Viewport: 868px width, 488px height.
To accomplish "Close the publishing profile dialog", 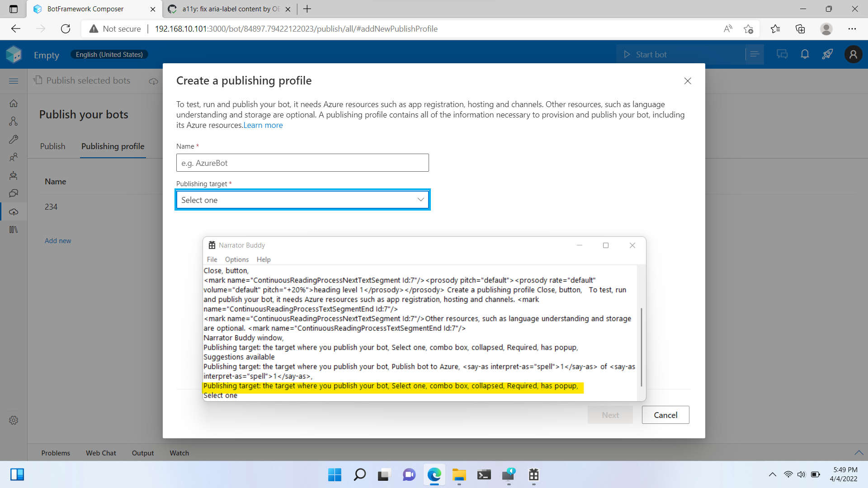I will [x=687, y=81].
